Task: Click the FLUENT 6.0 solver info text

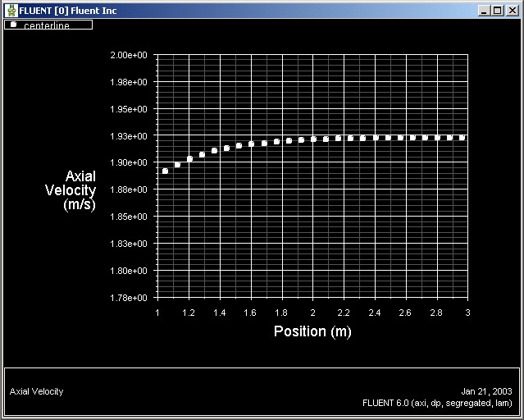Action: point(437,404)
